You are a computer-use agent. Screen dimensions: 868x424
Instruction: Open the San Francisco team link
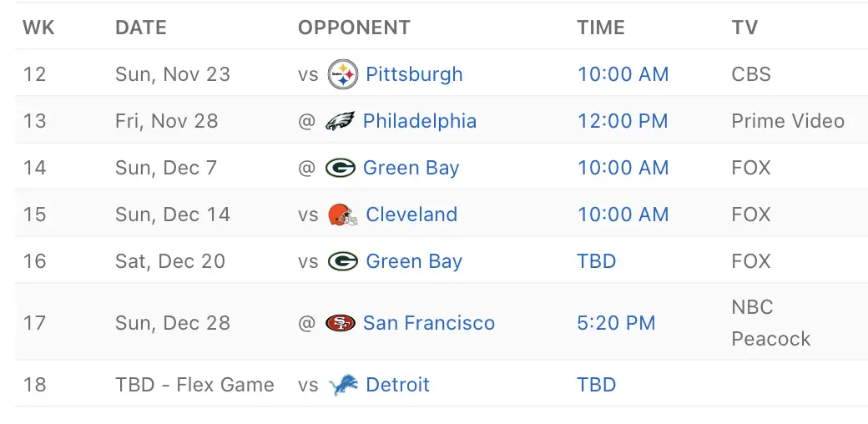point(428,323)
